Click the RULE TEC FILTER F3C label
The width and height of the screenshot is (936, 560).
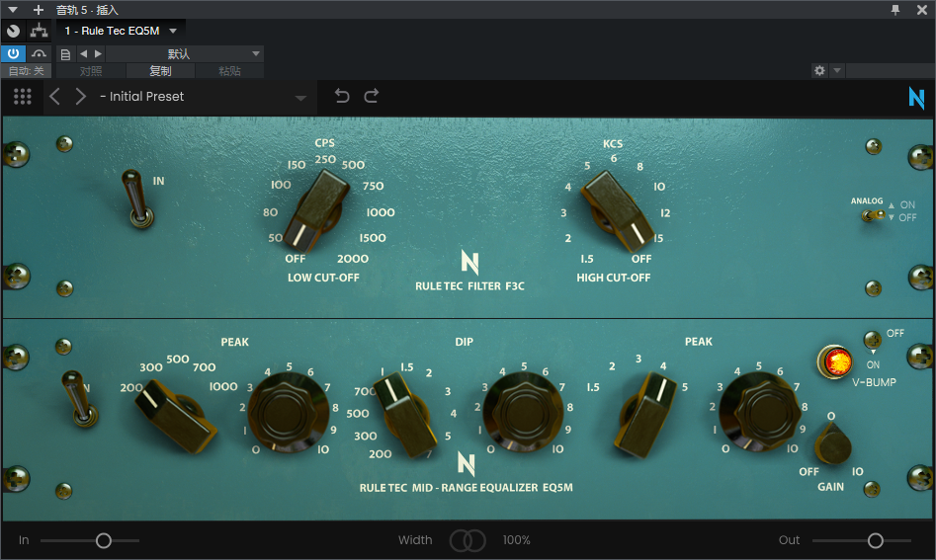(469, 286)
